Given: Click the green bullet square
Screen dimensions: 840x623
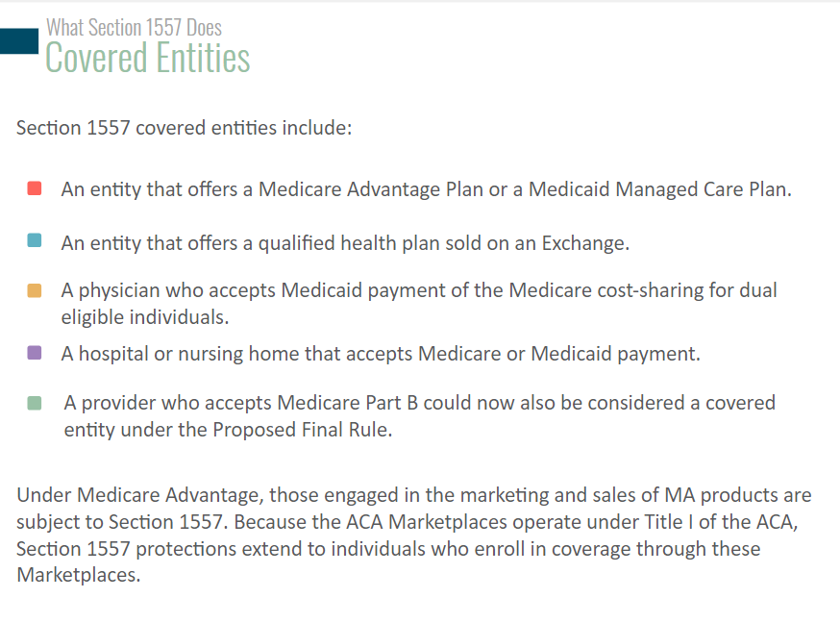Looking at the screenshot, I should 35,403.
